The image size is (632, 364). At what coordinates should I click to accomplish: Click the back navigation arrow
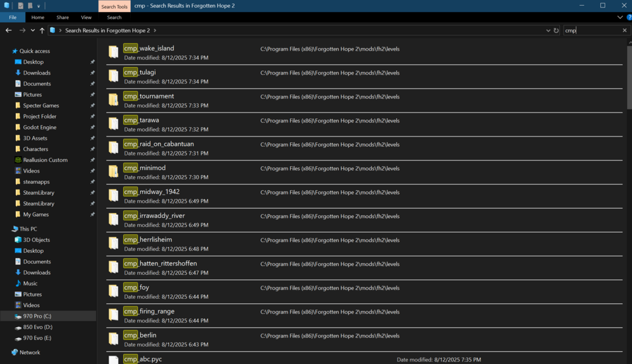click(8, 30)
